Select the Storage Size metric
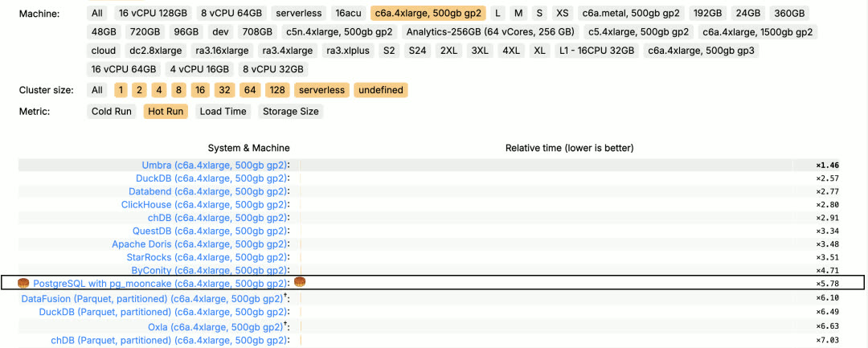This screenshot has width=868, height=348. pyautogui.click(x=290, y=112)
